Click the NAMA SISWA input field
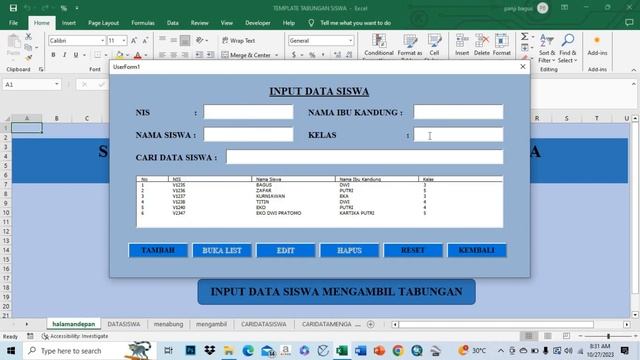 (x=248, y=134)
